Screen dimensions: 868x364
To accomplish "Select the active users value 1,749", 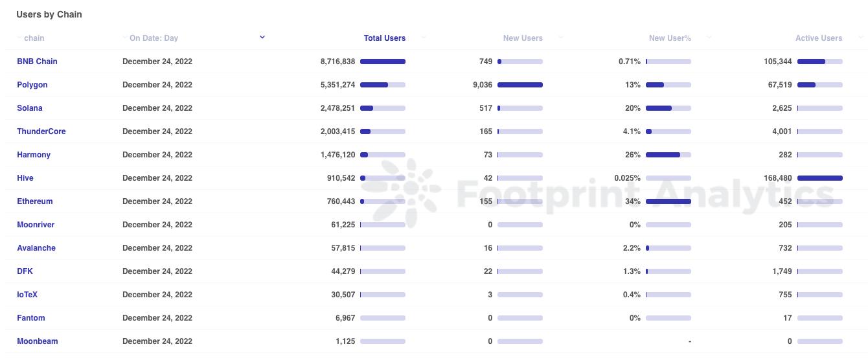I will 782,271.
